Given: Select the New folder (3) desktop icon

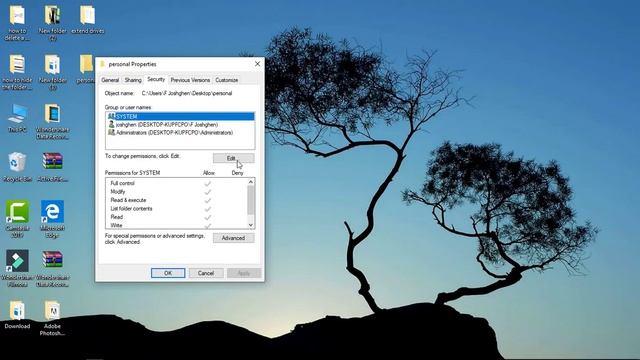Looking at the screenshot, I should pos(53,72).
